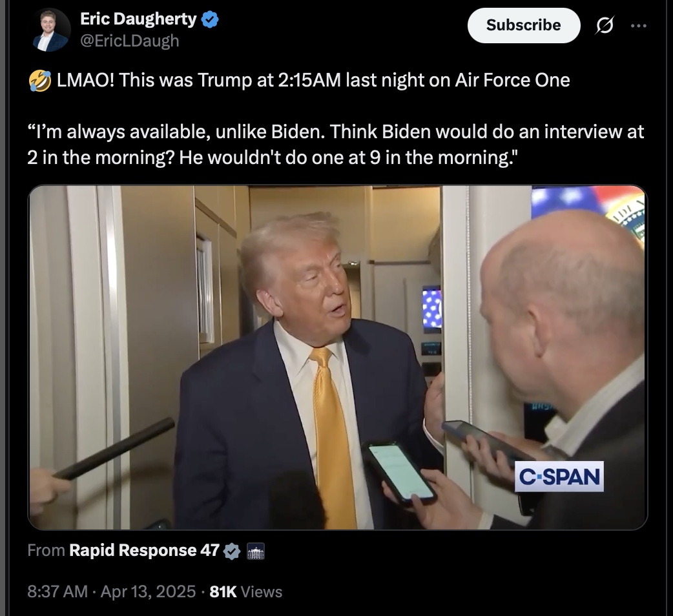
Task: Open the three-dot more options menu
Action: (x=639, y=26)
